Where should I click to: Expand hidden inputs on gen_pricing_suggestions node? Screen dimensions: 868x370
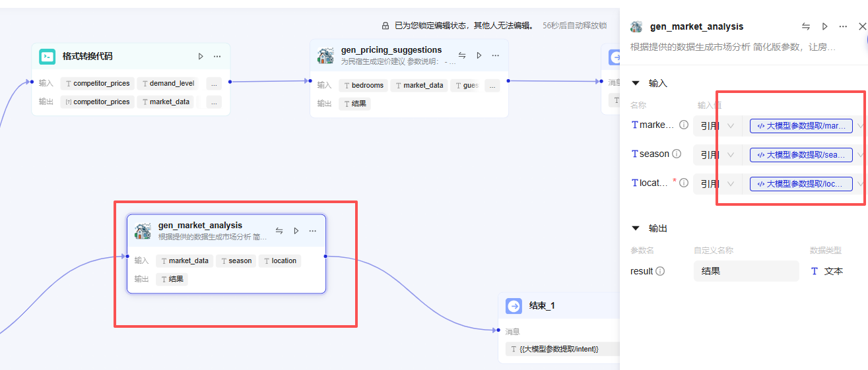pos(492,86)
